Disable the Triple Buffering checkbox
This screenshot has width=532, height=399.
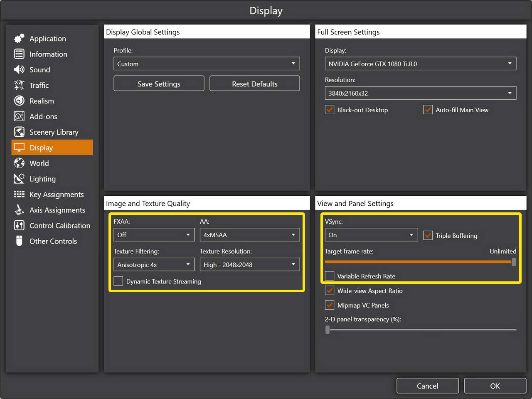428,236
